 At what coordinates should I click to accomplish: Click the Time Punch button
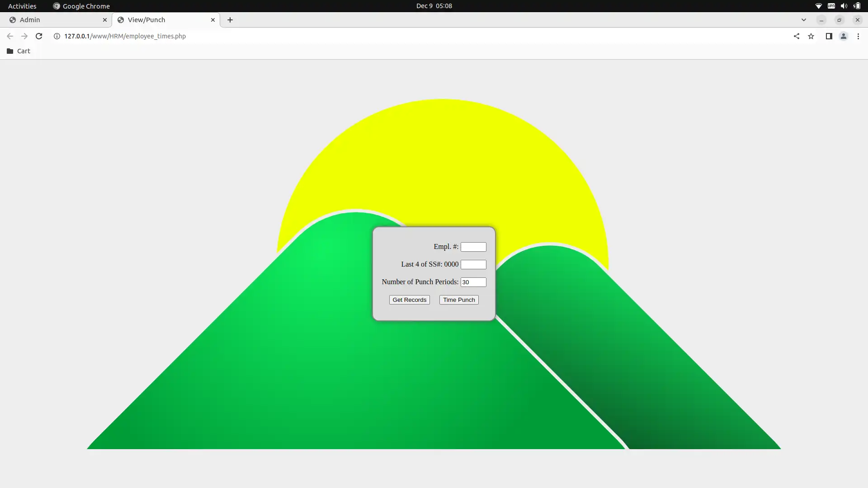(x=459, y=299)
